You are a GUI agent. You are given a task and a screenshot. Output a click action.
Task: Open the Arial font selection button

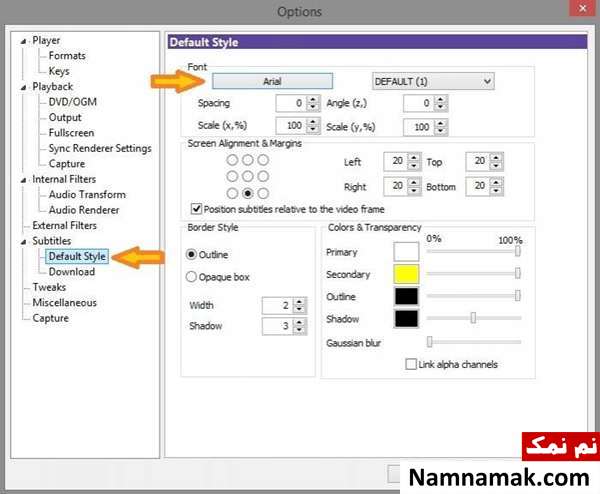272,81
